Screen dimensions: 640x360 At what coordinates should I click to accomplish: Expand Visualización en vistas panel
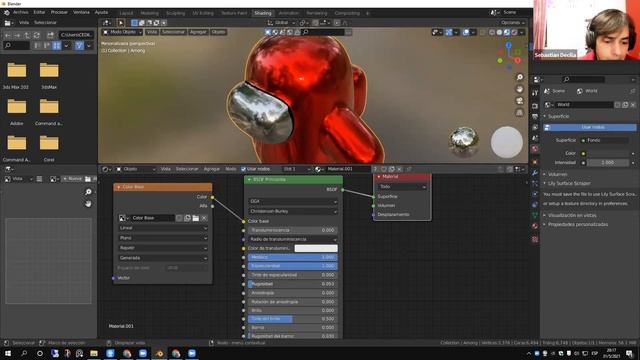click(572, 215)
